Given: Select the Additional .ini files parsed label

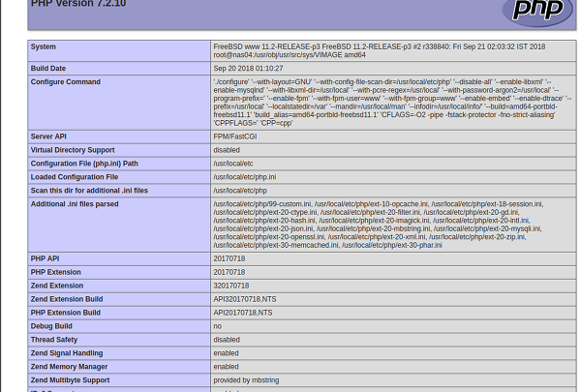Looking at the screenshot, I should pos(75,204).
